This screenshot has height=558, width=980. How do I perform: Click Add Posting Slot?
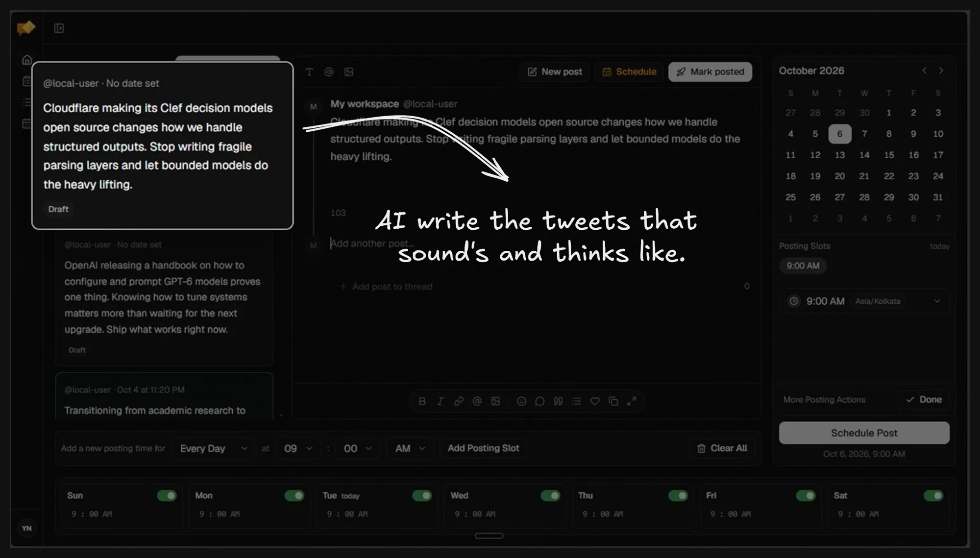(x=483, y=448)
